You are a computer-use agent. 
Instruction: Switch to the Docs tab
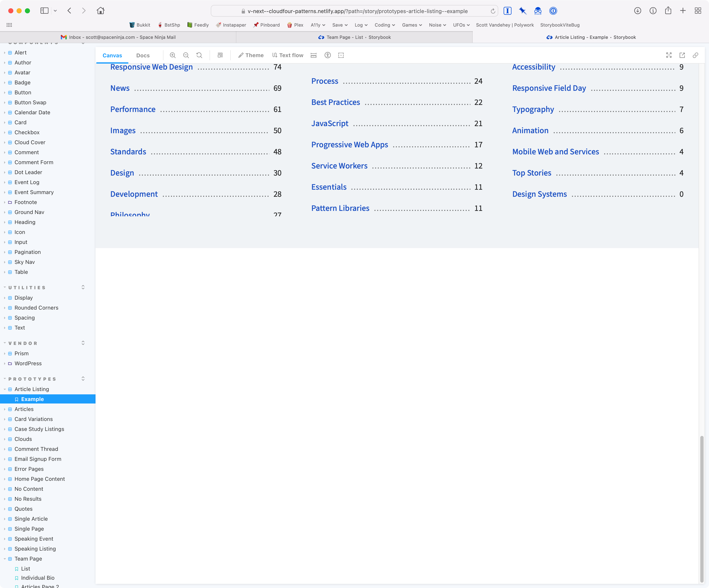[143, 55]
